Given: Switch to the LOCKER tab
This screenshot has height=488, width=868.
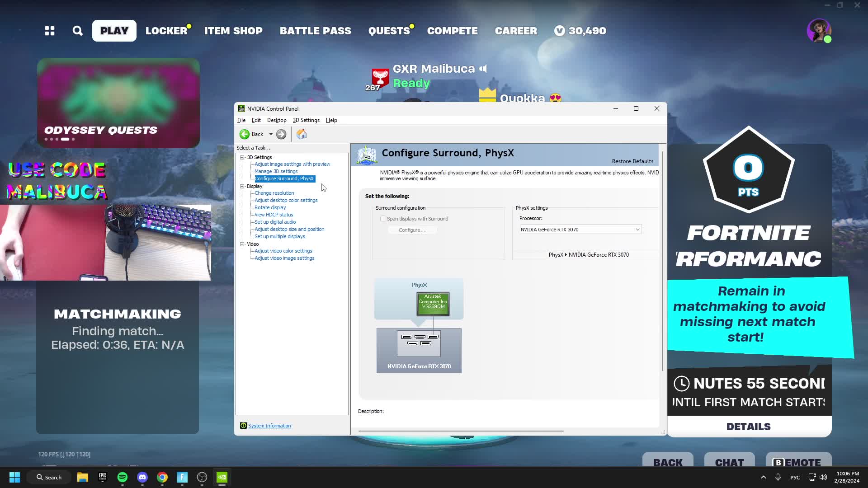Looking at the screenshot, I should 166,31.
